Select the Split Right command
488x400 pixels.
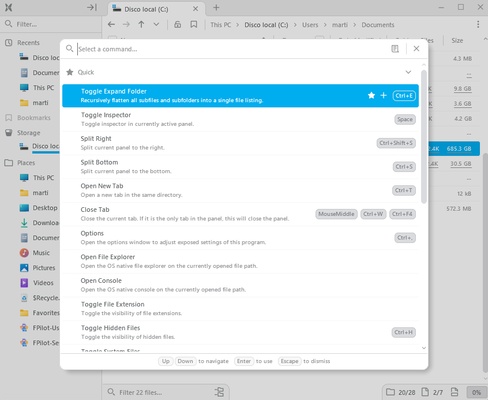click(240, 143)
